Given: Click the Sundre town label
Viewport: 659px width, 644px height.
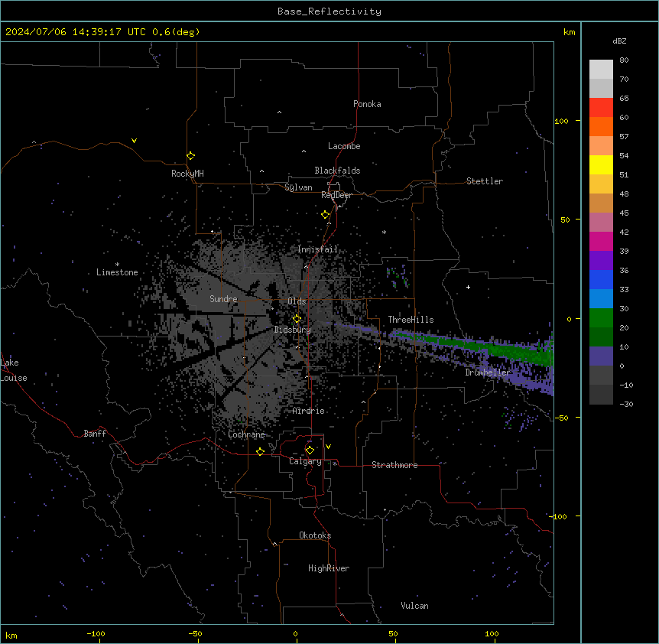Looking at the screenshot, I should [223, 299].
